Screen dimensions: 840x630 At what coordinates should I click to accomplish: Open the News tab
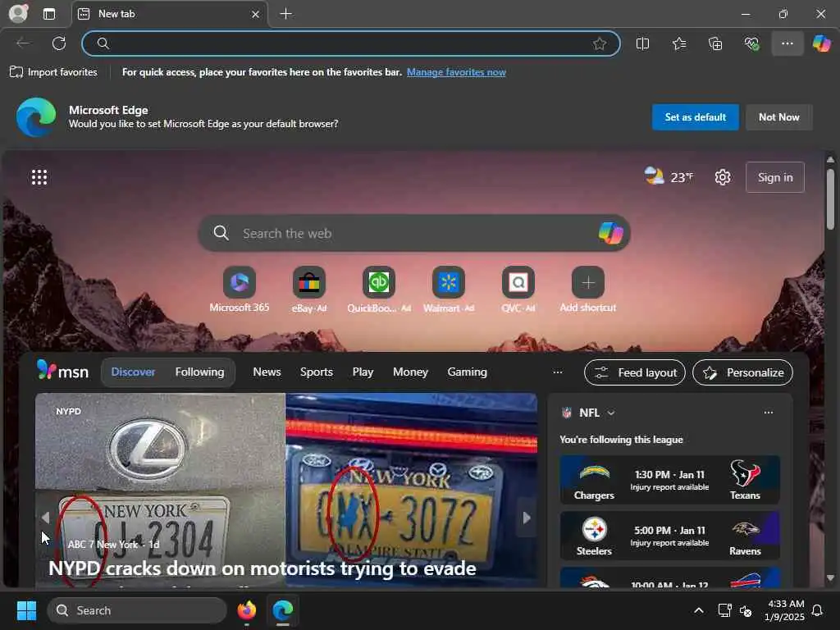[267, 372]
